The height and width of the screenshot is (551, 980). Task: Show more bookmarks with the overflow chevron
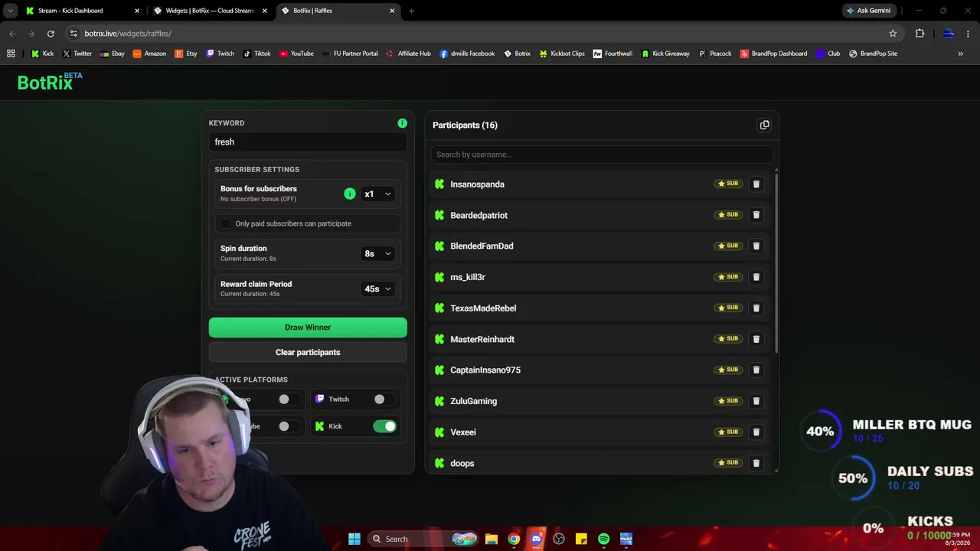960,54
